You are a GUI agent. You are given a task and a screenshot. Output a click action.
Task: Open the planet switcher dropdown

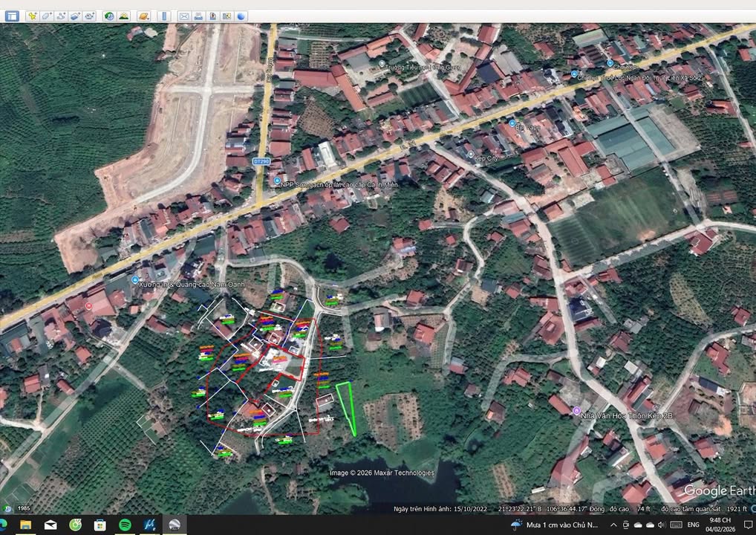coord(144,16)
